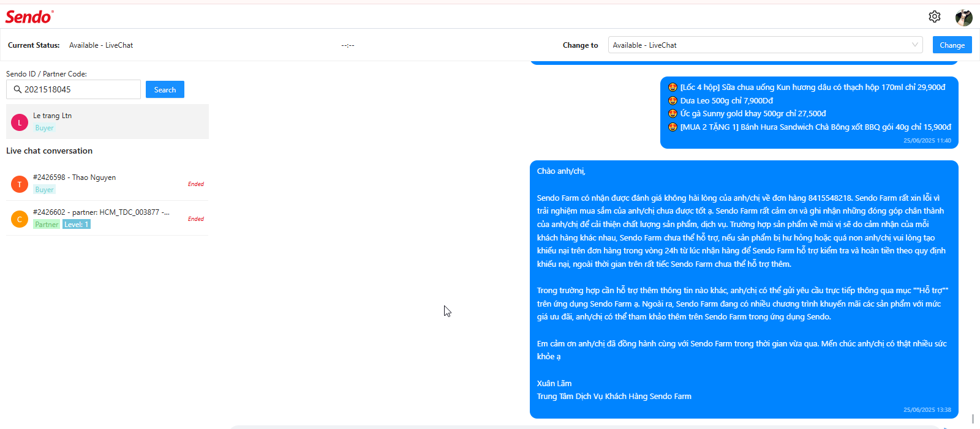Open the user profile avatar

pos(963,17)
